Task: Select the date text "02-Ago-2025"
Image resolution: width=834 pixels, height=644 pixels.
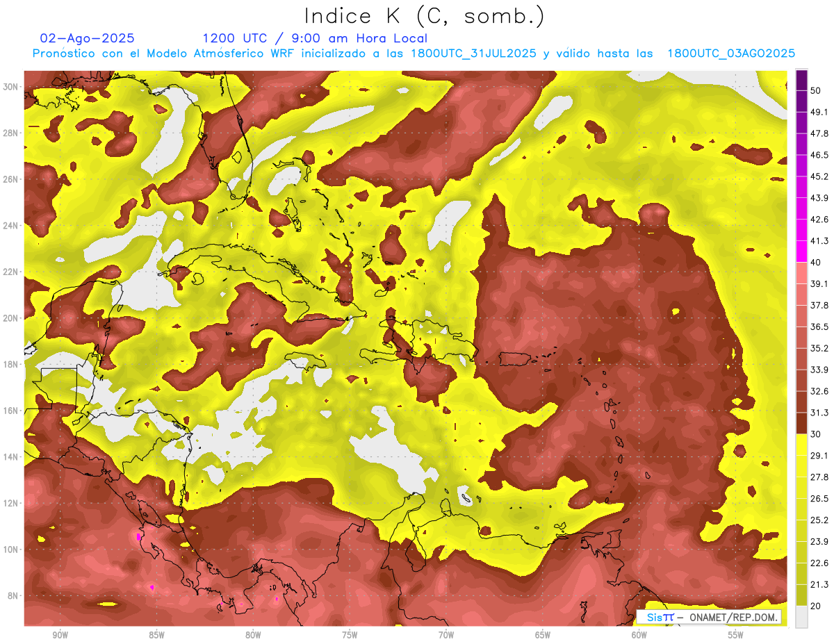Action: [88, 38]
